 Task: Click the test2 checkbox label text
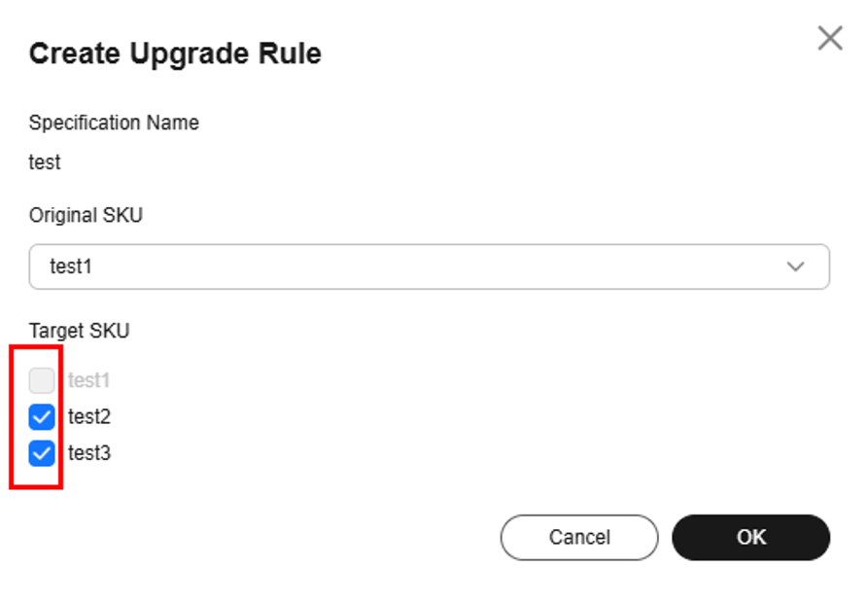tap(89, 417)
